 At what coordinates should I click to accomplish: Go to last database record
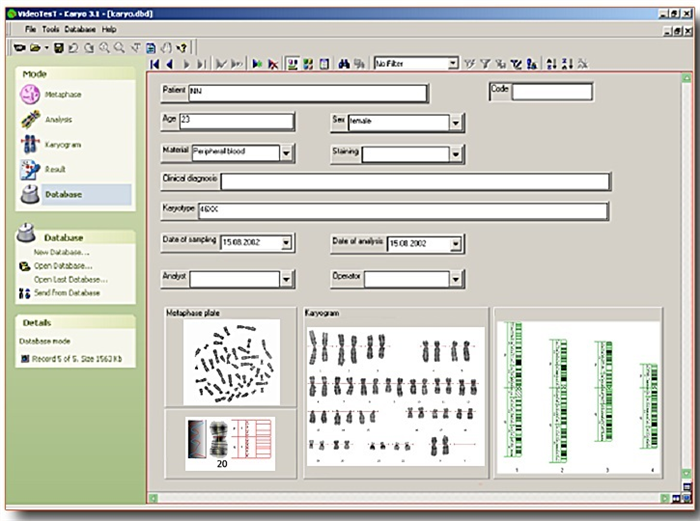[x=201, y=64]
